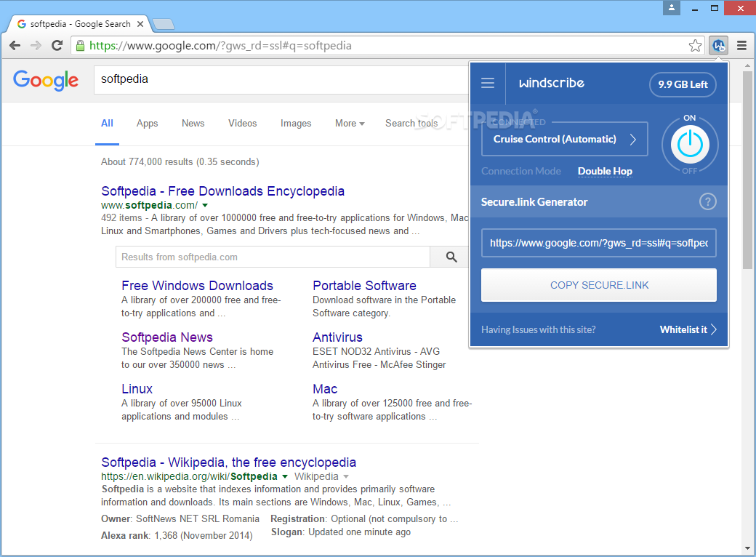Expand Cruise Control (Automatic) location selector

click(564, 139)
